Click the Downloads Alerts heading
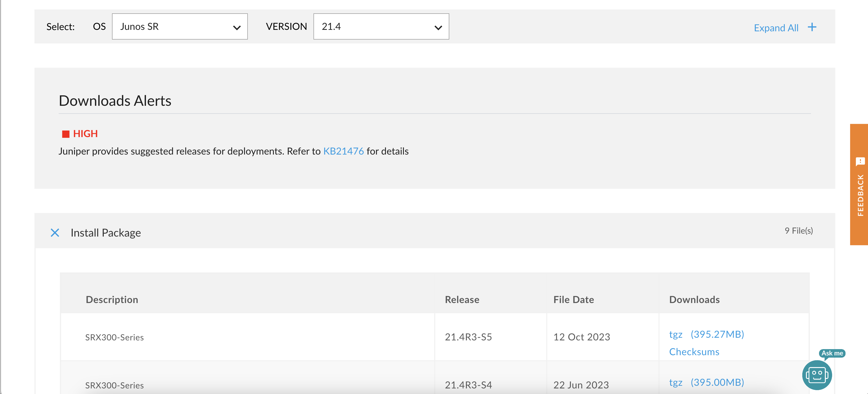Image resolution: width=868 pixels, height=394 pixels. pyautogui.click(x=115, y=100)
